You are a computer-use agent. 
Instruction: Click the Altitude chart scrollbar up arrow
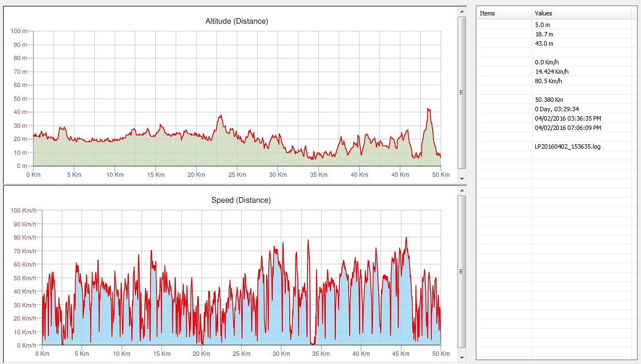[461, 10]
